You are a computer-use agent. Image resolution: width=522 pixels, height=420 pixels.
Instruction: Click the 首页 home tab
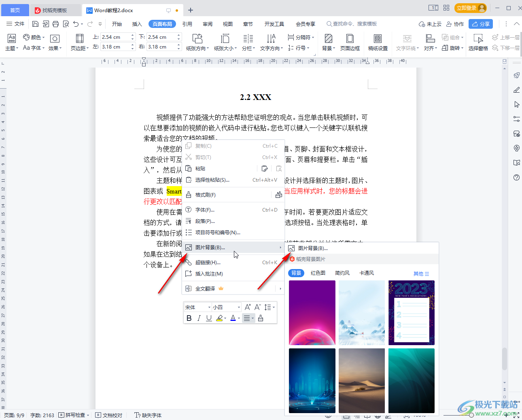click(x=15, y=10)
